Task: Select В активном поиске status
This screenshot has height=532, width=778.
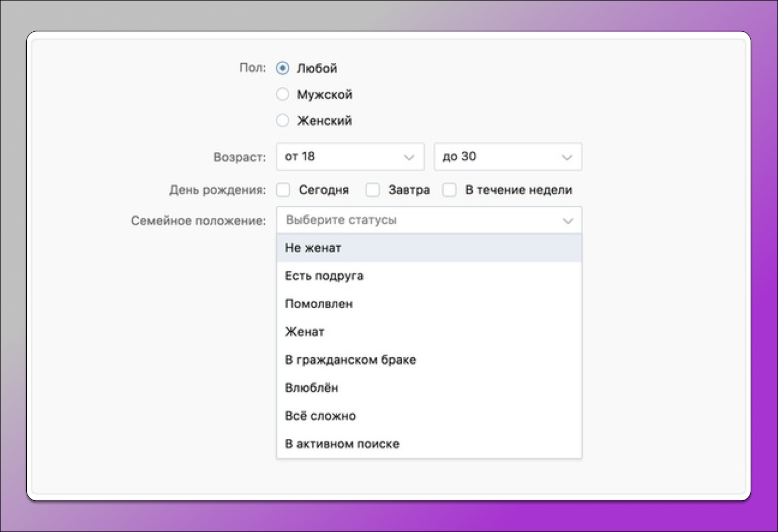Action: pos(342,443)
